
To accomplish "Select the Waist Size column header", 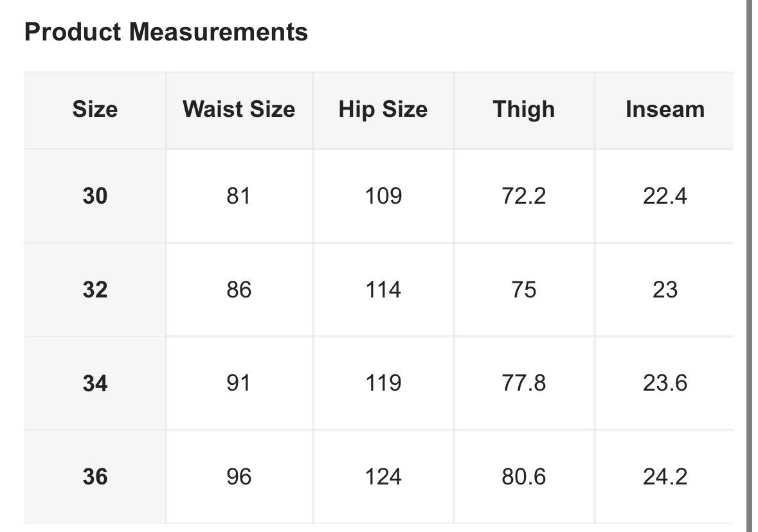I will coord(239,110).
